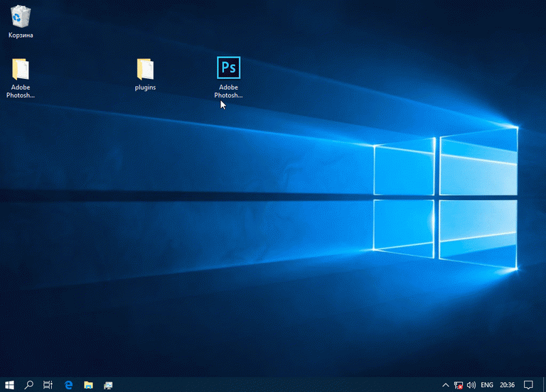The height and width of the screenshot is (392, 546).
Task: Launch Microsoft Edge from the taskbar
Action: point(68,385)
